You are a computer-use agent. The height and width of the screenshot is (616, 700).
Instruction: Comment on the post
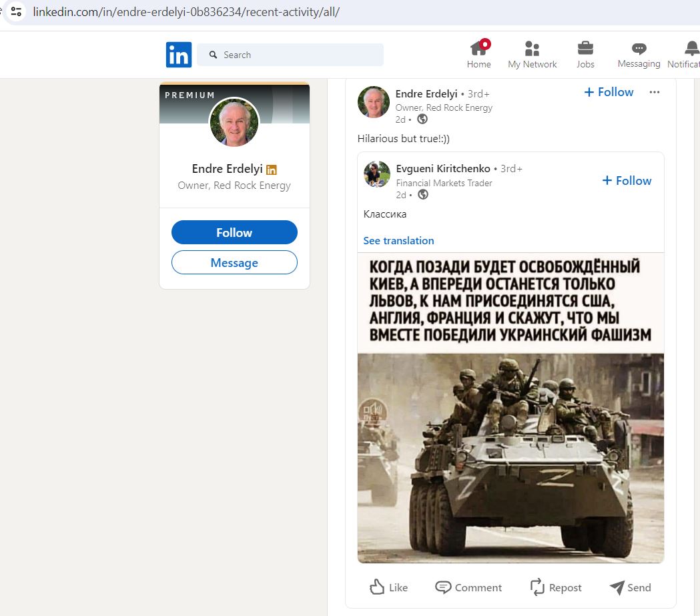point(468,587)
